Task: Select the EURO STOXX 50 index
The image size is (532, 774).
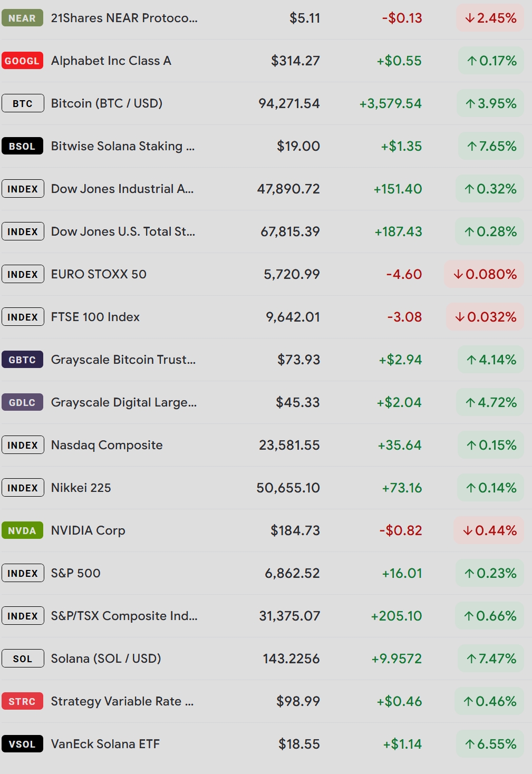Action: 99,275
